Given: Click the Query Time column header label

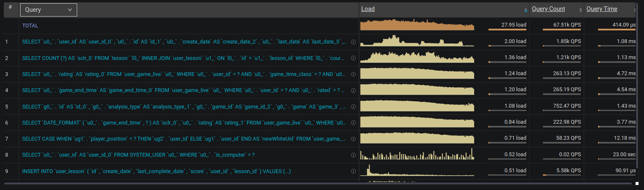Looking at the screenshot, I should (601, 9).
